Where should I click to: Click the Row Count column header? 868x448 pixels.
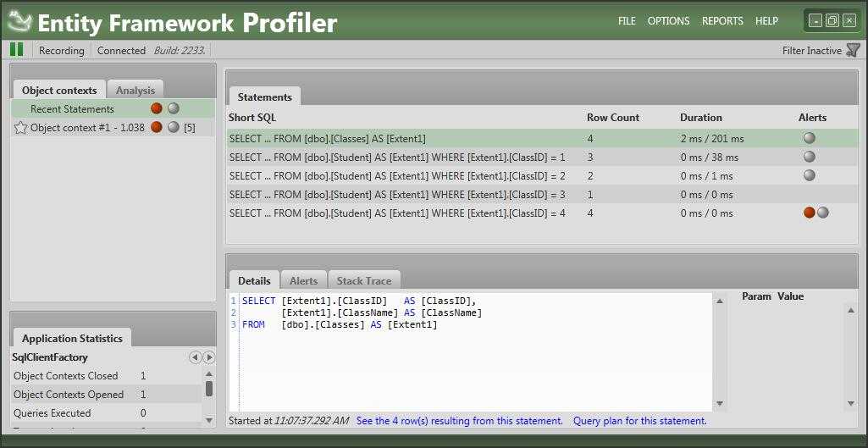(x=613, y=118)
